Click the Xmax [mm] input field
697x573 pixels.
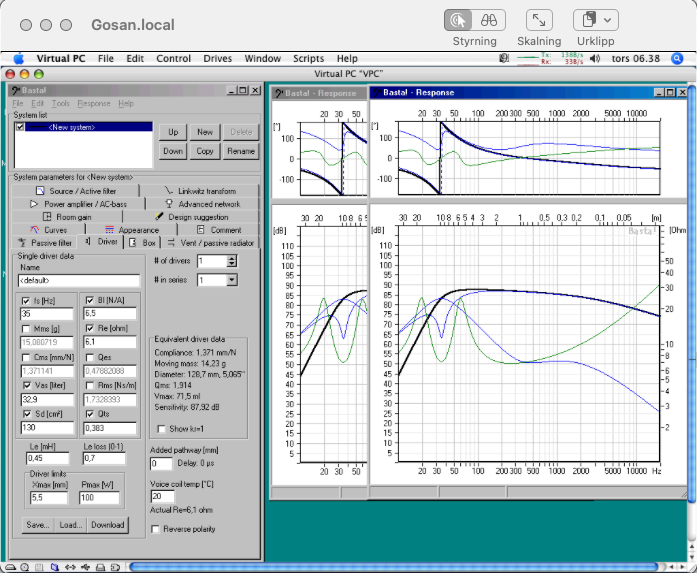point(49,497)
